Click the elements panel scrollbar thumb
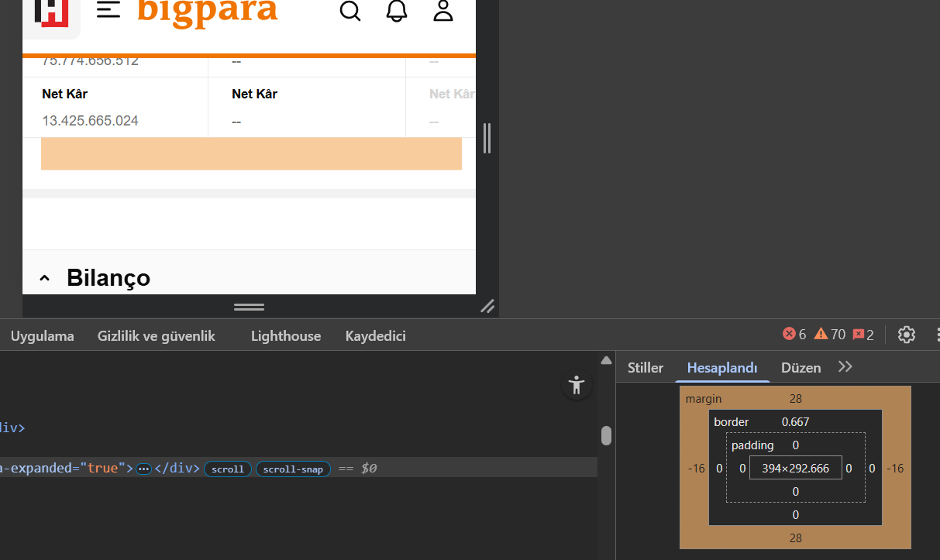Viewport: 940px width, 560px height. pos(607,436)
